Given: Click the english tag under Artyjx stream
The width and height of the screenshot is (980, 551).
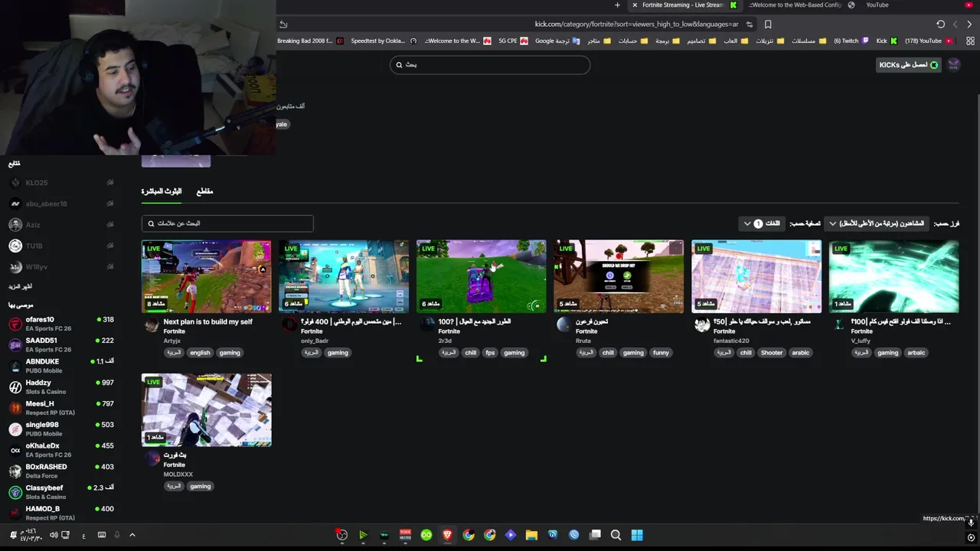Looking at the screenshot, I should click(200, 353).
